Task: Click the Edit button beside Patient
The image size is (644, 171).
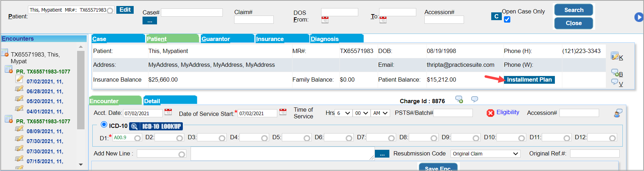Action: click(125, 10)
